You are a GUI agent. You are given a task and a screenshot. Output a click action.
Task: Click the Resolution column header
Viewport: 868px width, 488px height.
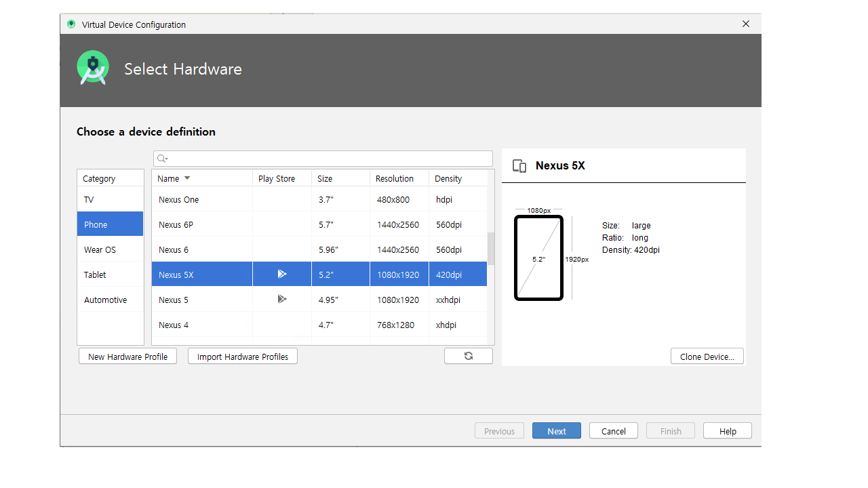[x=395, y=179]
